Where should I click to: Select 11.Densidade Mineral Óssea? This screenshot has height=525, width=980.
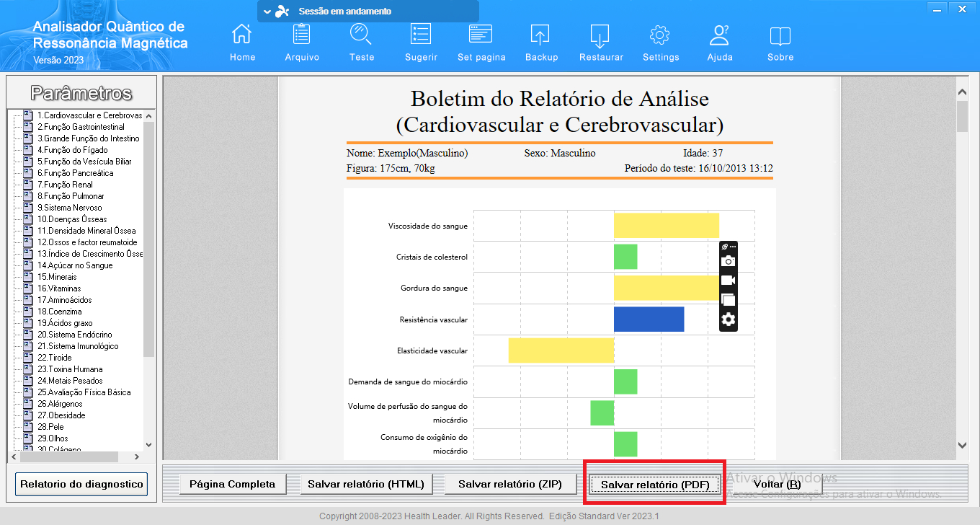point(86,231)
